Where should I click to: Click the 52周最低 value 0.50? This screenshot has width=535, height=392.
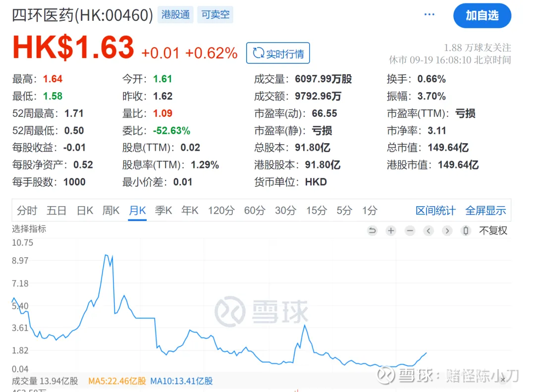[74, 130]
